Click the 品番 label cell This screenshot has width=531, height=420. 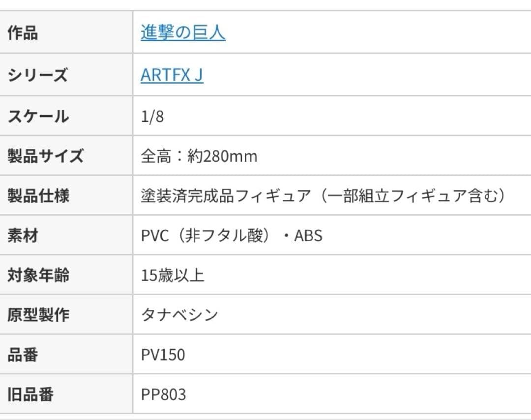point(23,355)
